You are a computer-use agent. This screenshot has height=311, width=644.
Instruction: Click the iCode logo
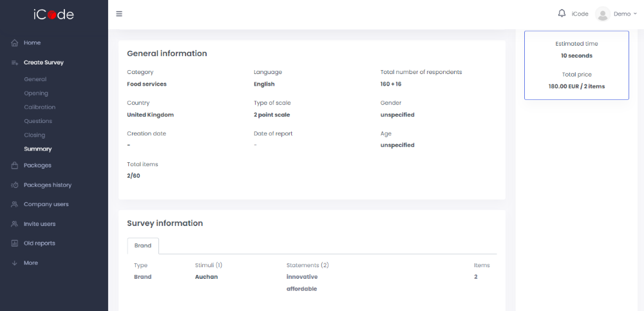click(53, 14)
